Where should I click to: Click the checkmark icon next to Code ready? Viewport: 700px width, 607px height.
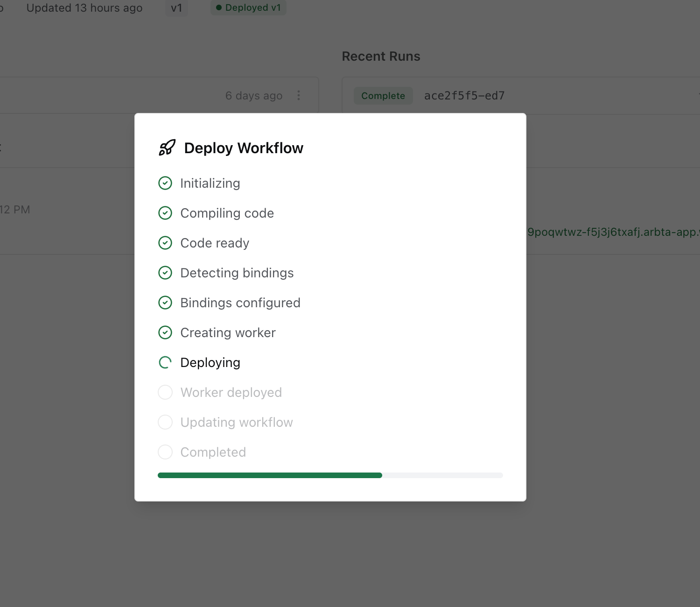pos(165,243)
